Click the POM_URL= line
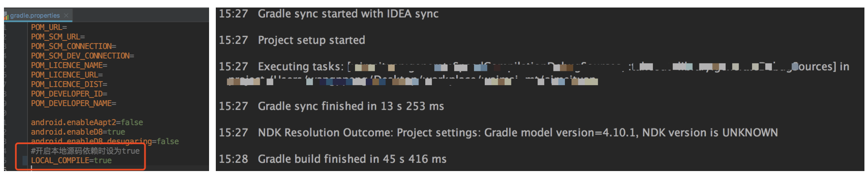 pyautogui.click(x=49, y=27)
